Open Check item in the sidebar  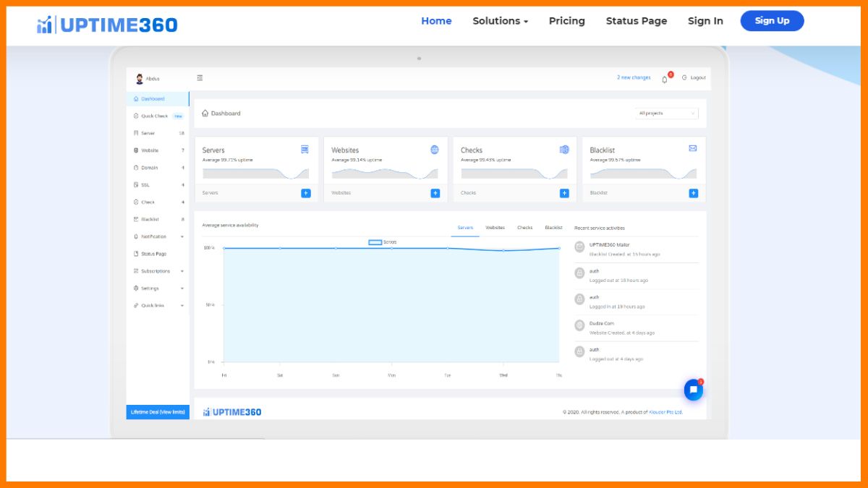pos(158,202)
